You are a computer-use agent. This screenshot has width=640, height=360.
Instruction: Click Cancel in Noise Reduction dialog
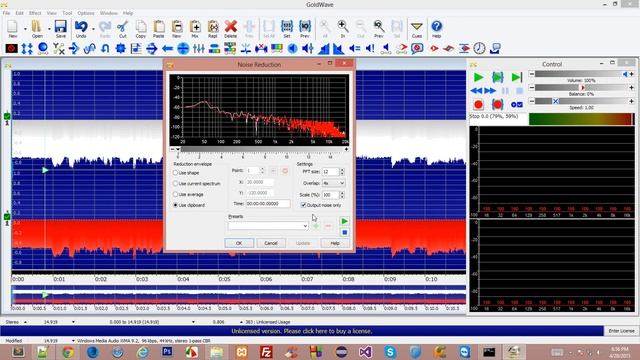point(271,243)
